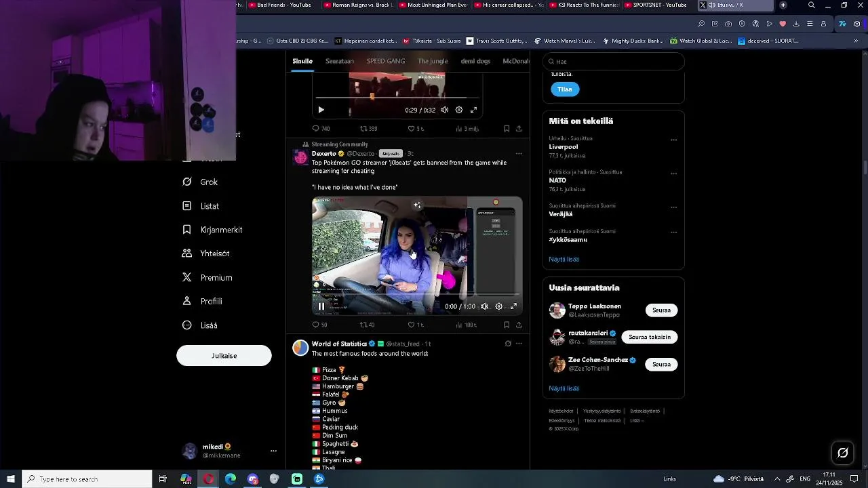The width and height of the screenshot is (868, 488).
Task: Open options for #ykkösaamu trend
Action: (x=673, y=232)
